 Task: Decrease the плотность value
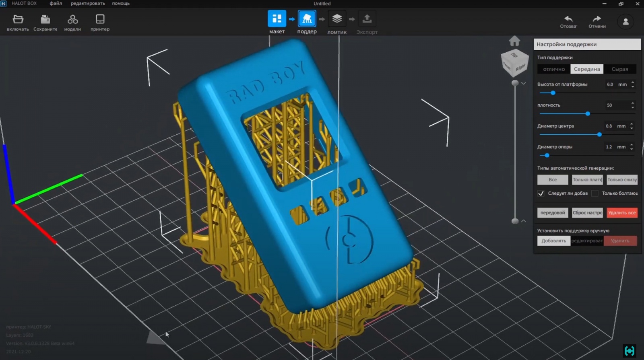(x=633, y=107)
